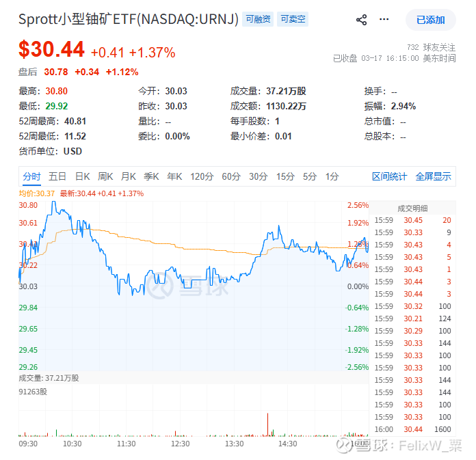The image size is (476, 460).
Task: Click the trade row with price 30.29
Action: click(412, 331)
